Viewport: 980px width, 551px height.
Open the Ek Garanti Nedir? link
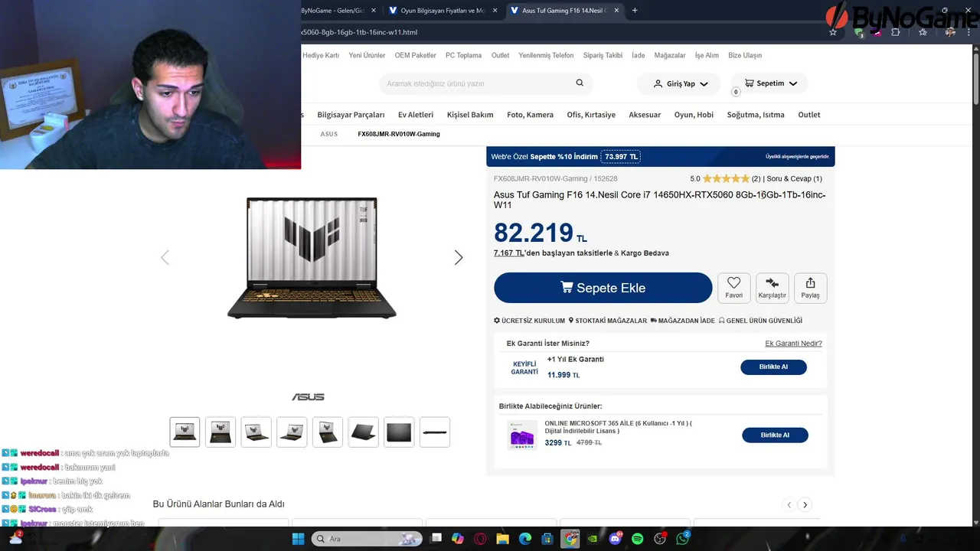pyautogui.click(x=793, y=344)
